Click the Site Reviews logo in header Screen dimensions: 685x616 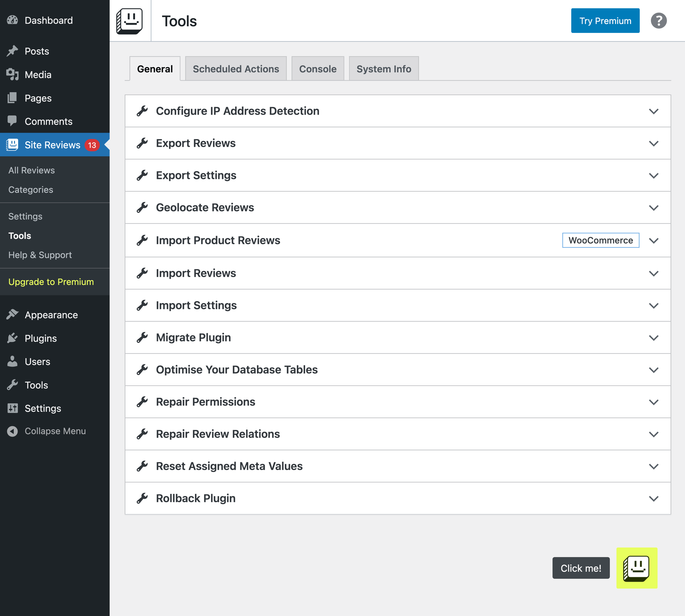point(129,21)
